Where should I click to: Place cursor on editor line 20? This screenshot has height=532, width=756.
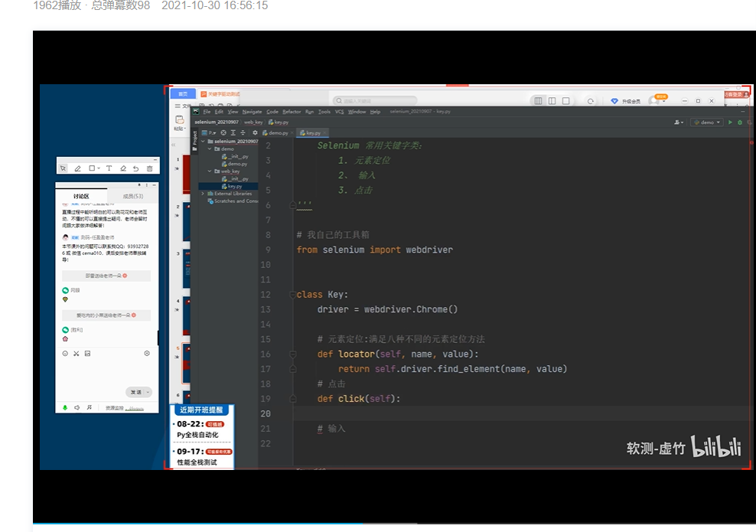[521, 414]
